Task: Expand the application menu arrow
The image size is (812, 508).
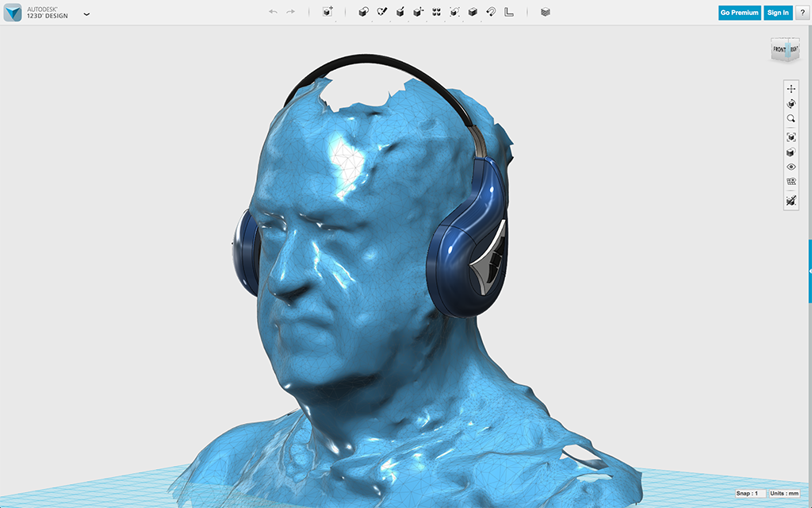Action: [x=86, y=14]
